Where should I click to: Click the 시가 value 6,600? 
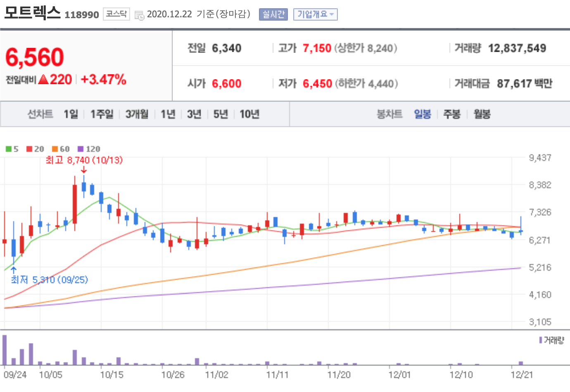click(x=227, y=84)
